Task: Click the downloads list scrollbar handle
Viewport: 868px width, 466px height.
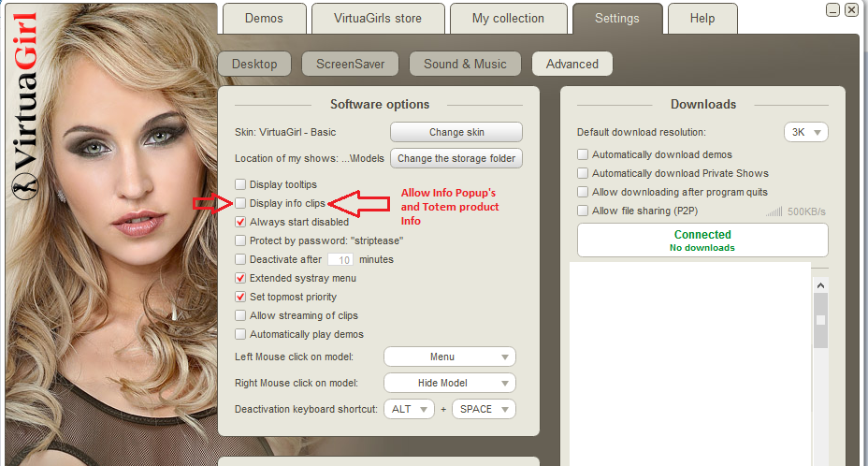Action: coord(820,320)
